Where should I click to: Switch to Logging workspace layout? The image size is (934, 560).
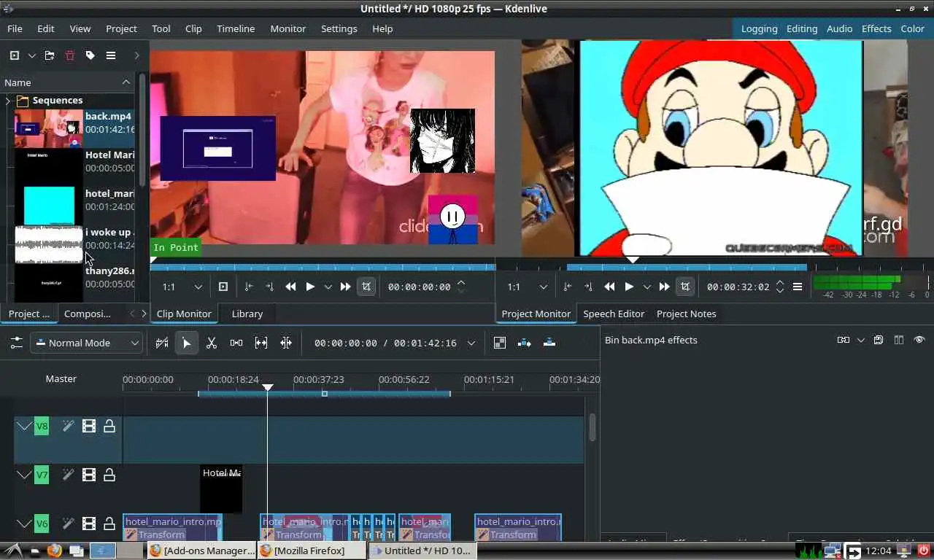(759, 28)
